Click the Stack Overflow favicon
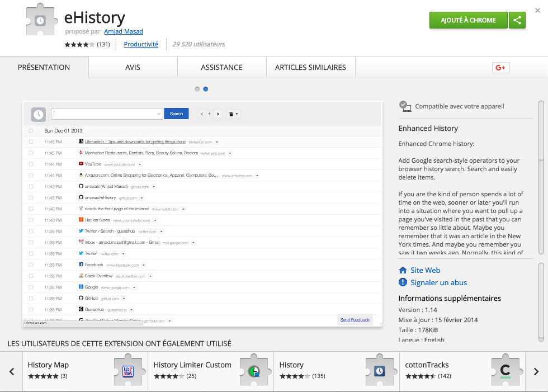This screenshot has height=392, width=548. 81,276
